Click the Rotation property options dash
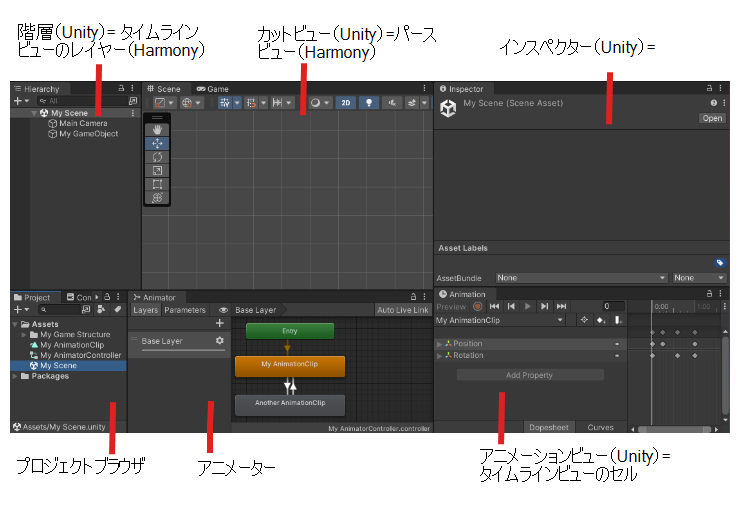 click(x=617, y=356)
